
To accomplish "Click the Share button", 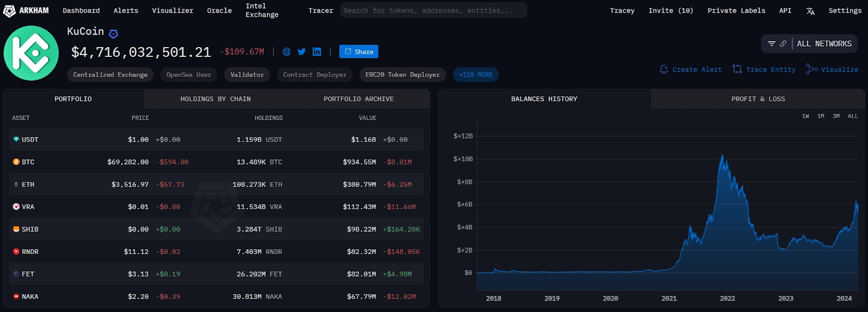I will [x=359, y=51].
